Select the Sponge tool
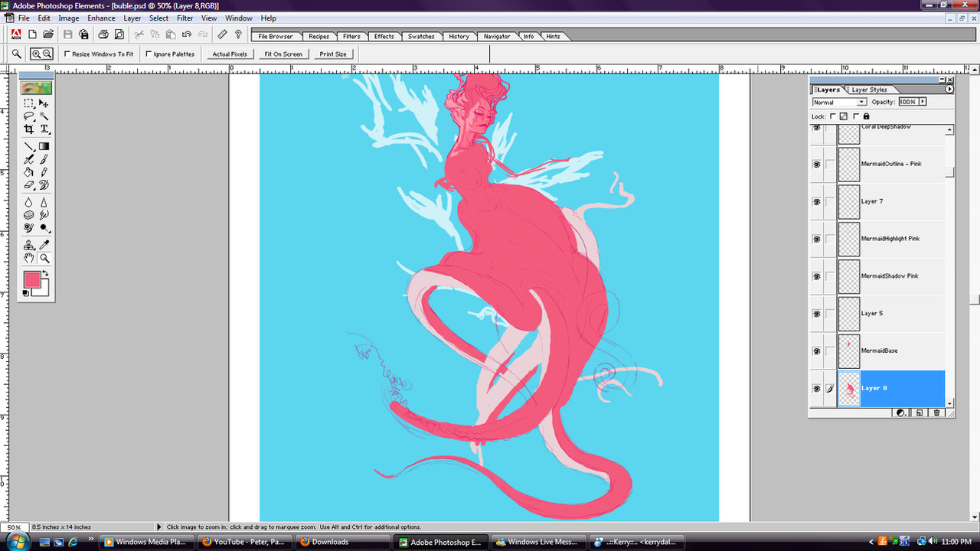 point(29,215)
